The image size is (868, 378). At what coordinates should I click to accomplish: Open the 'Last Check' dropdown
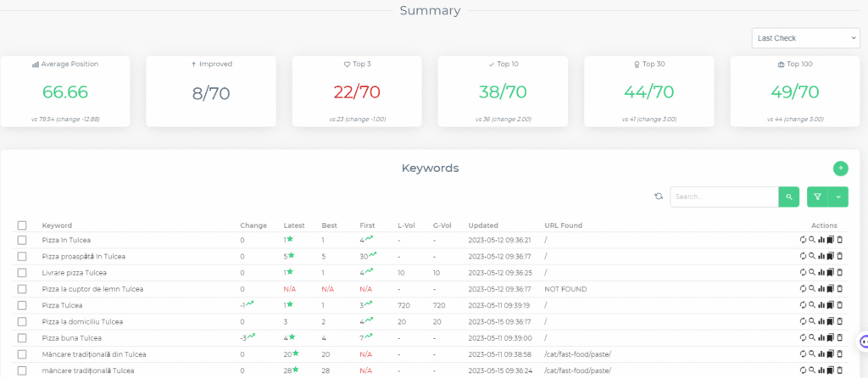[804, 38]
